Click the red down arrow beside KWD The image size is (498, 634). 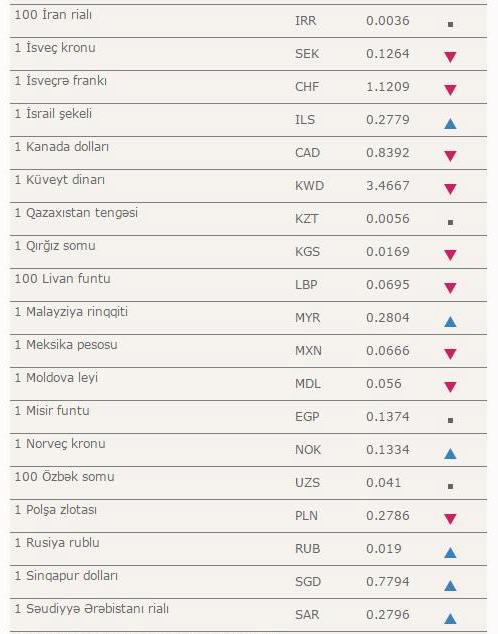[450, 189]
